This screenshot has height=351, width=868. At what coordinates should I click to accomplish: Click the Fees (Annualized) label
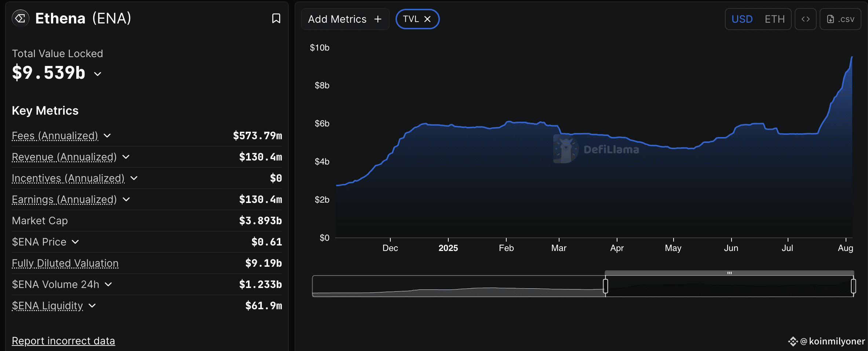(x=55, y=136)
